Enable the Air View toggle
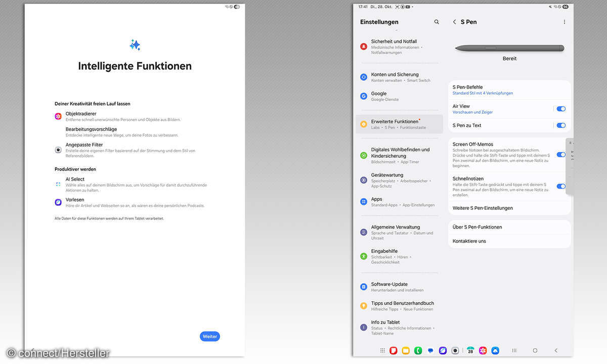 coord(561,109)
